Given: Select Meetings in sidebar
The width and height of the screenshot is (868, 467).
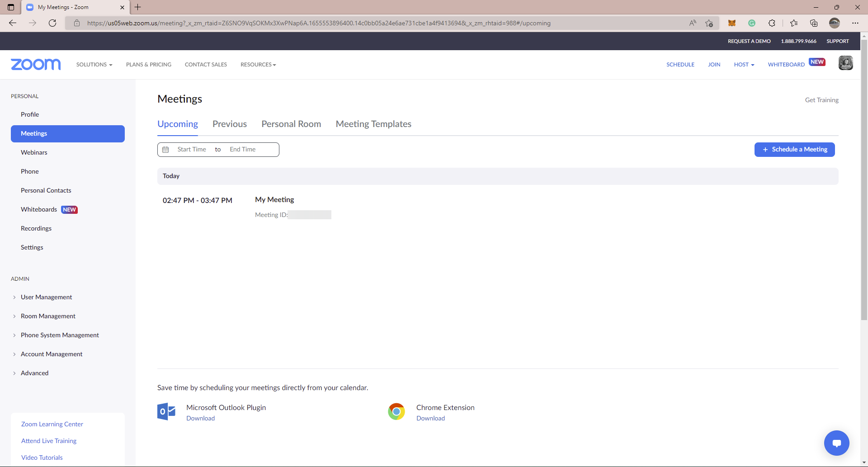Looking at the screenshot, I should [68, 134].
